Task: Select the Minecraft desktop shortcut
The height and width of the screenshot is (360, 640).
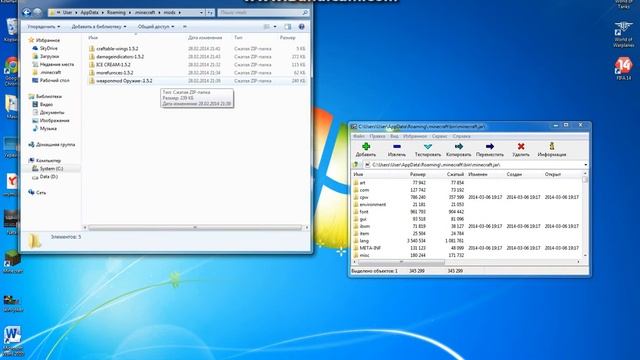Action: 12,262
